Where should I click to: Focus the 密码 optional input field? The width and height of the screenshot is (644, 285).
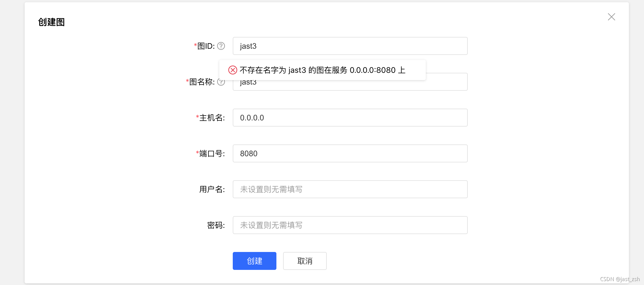(350, 225)
